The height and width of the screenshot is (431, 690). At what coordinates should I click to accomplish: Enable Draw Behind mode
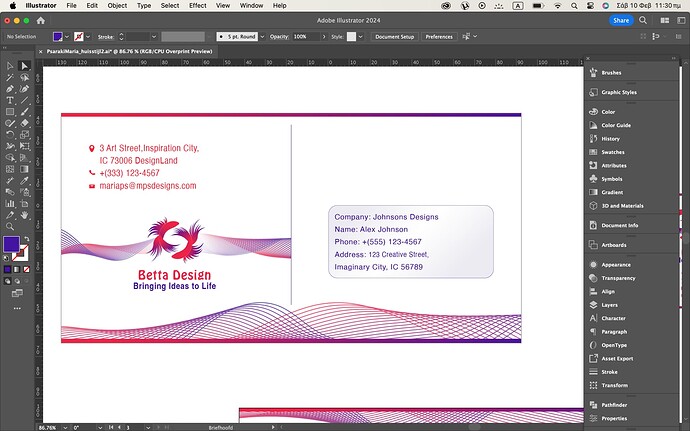pyautogui.click(x=17, y=280)
